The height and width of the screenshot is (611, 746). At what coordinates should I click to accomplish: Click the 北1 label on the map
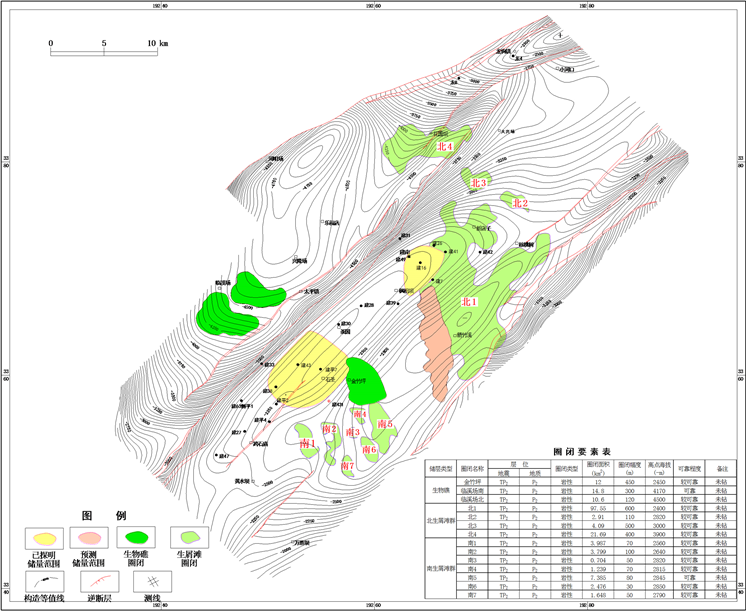click(469, 301)
